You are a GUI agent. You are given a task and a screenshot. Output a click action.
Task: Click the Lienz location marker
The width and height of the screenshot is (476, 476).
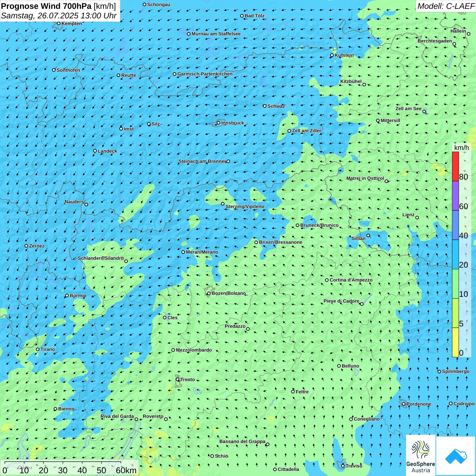point(417,218)
